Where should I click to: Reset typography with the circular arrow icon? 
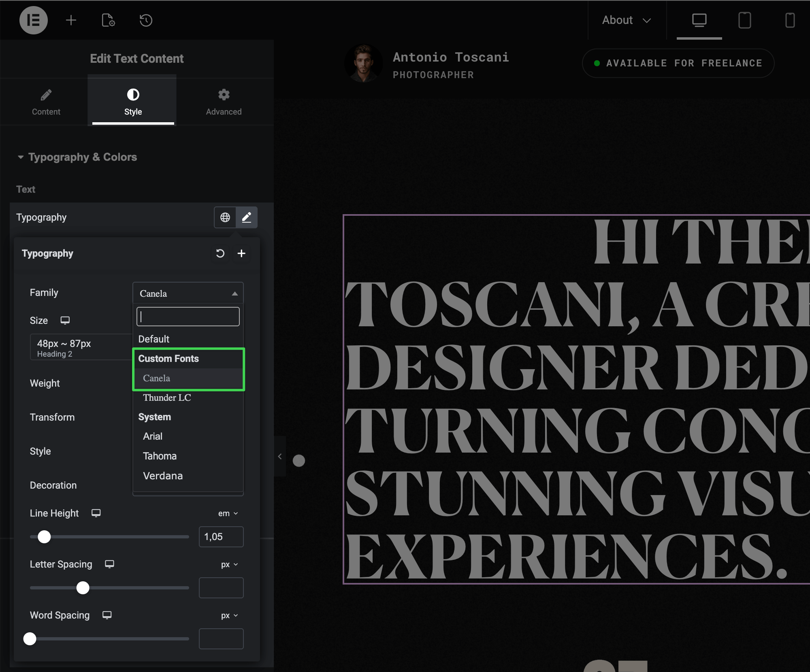(x=220, y=253)
